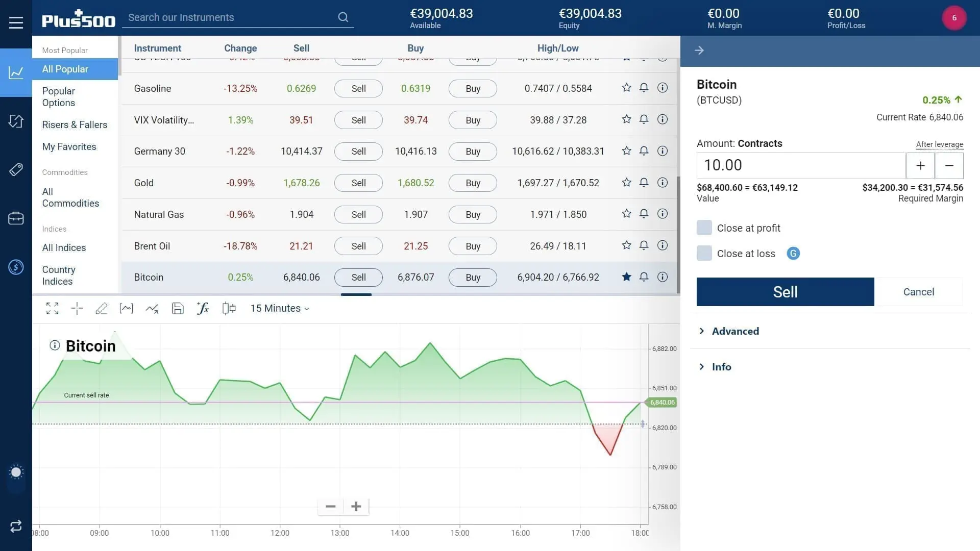Switch chart to candlestick view
Viewport: 980px width, 551px height.
tap(228, 308)
